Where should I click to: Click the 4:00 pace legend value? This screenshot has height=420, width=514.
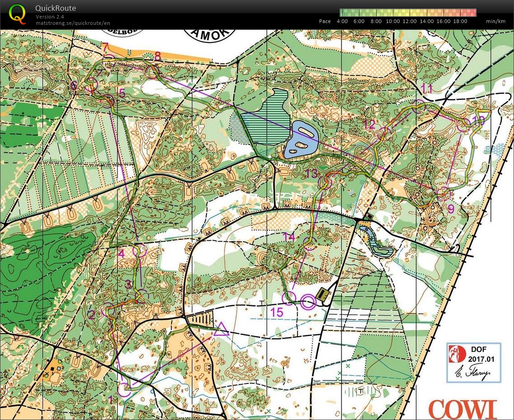tap(342, 21)
